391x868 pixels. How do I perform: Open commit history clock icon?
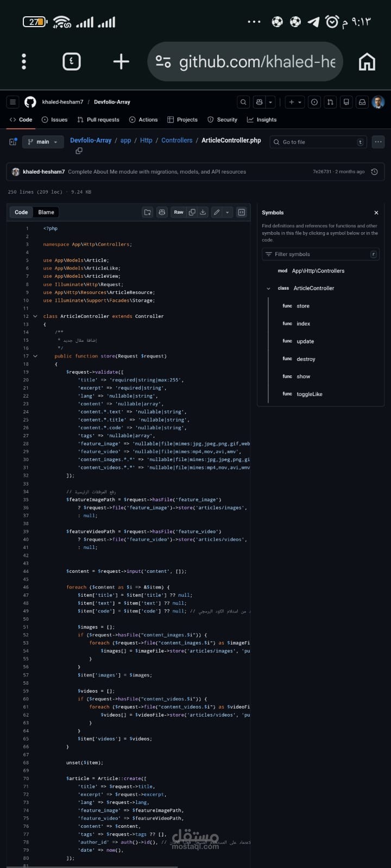pyautogui.click(x=374, y=171)
